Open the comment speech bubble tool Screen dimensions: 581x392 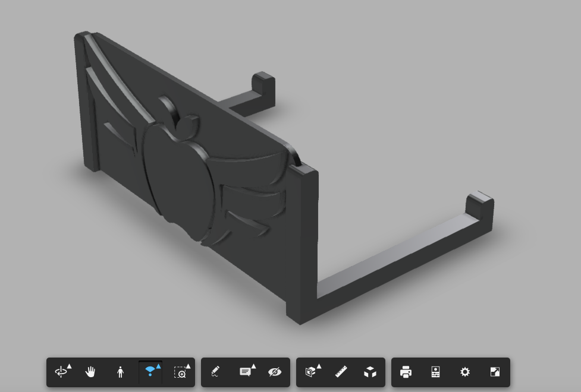click(x=246, y=372)
